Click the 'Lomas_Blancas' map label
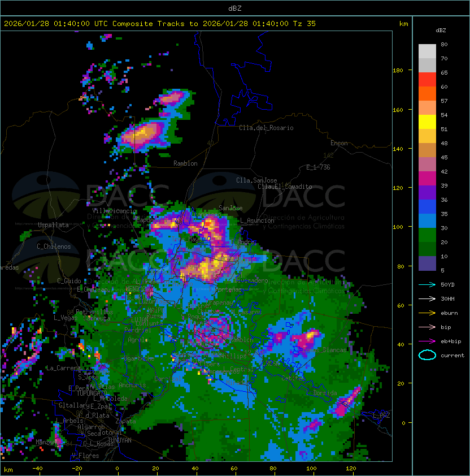The image size is (470, 476). point(324,350)
